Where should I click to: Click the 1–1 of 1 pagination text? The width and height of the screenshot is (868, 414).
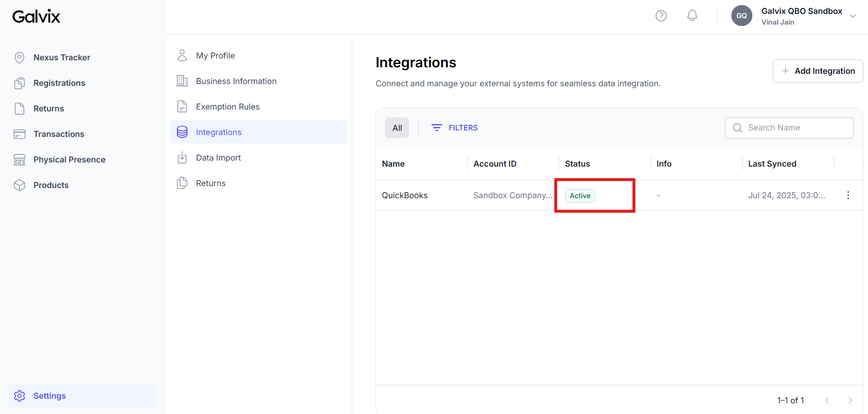tap(790, 400)
